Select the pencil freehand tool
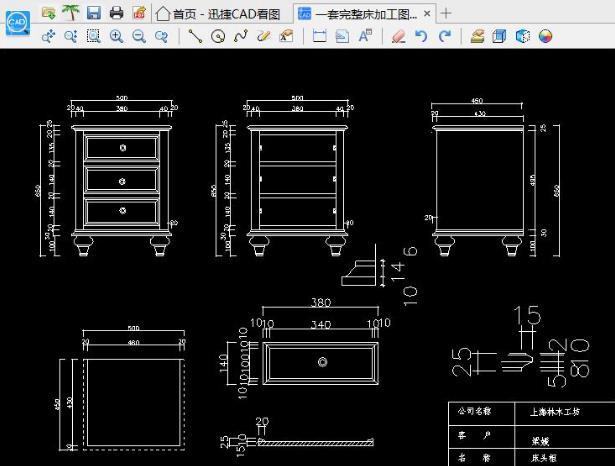This screenshot has height=466, width=615. (x=264, y=36)
